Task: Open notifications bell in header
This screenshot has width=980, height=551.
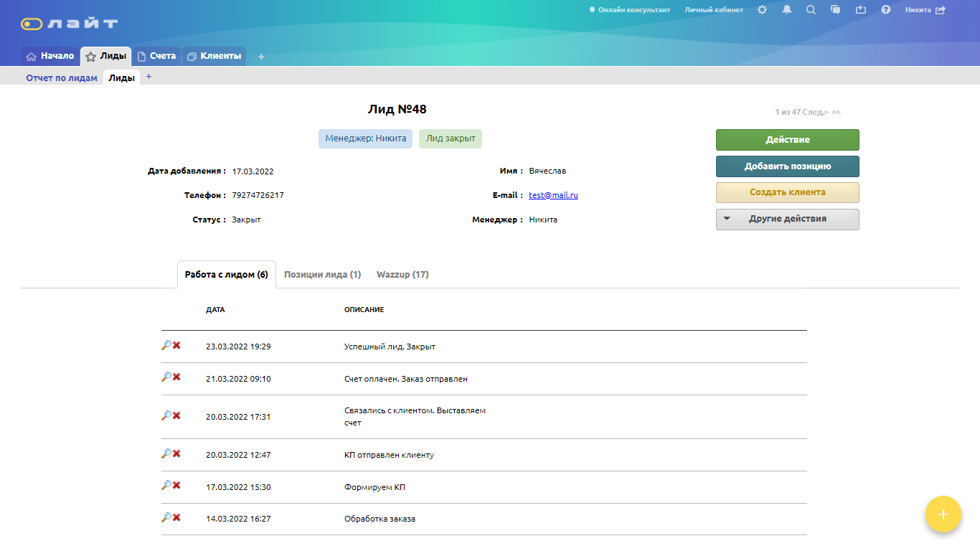Action: [787, 10]
